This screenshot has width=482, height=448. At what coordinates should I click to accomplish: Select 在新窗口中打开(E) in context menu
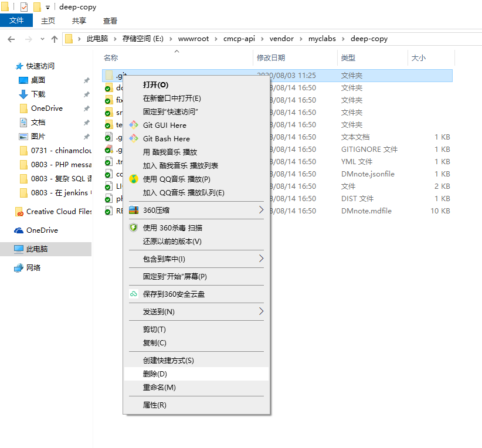pos(196,99)
